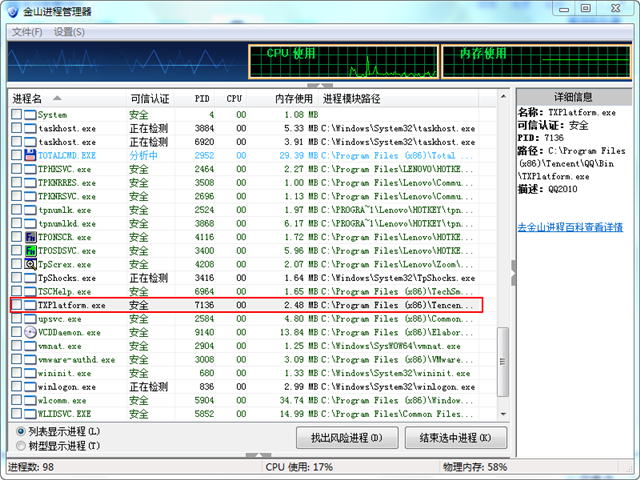Sort by 进程名 column header
640x480 pixels.
67,98
